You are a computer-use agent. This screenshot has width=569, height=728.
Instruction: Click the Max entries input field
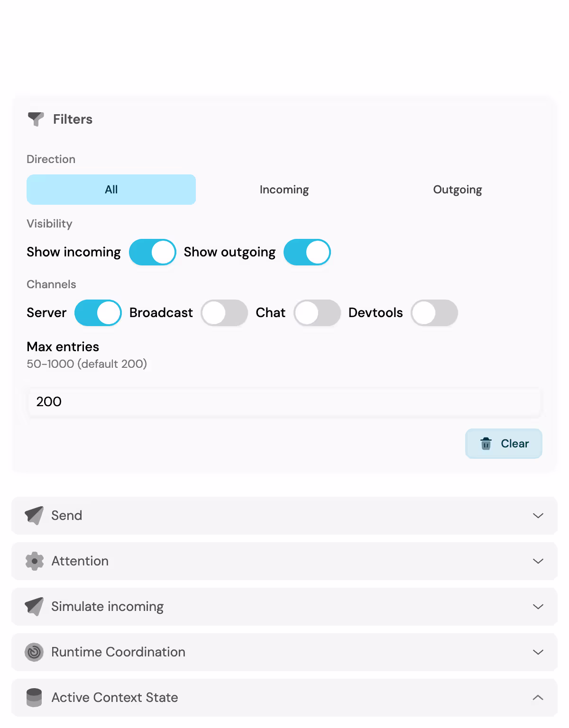click(284, 402)
